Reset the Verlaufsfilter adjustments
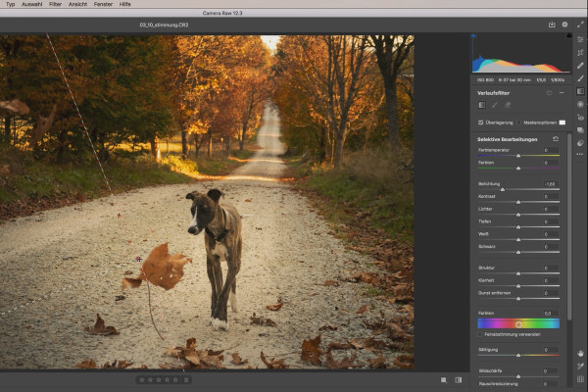The image size is (588, 392). pos(550,93)
